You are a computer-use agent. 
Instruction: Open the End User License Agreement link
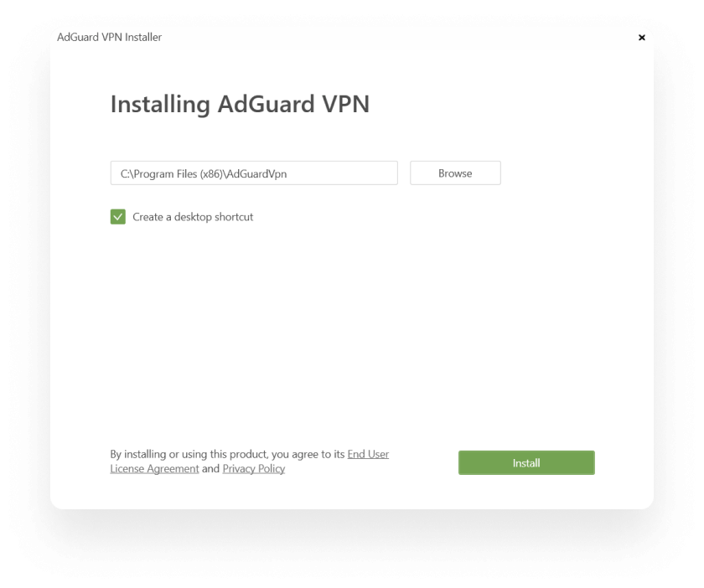pyautogui.click(x=369, y=454)
